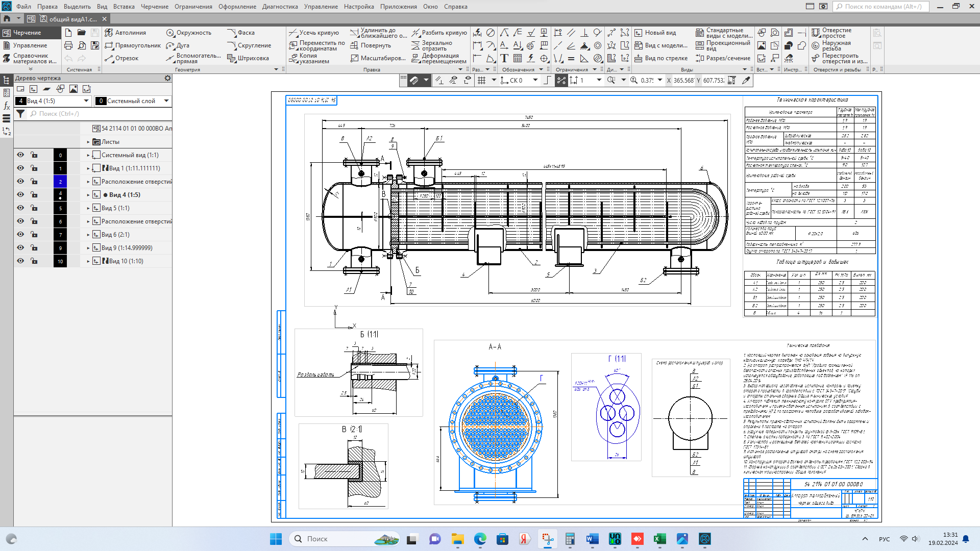
Task: Toggle visibility of Вид 6 (2:1)
Action: tap(20, 235)
